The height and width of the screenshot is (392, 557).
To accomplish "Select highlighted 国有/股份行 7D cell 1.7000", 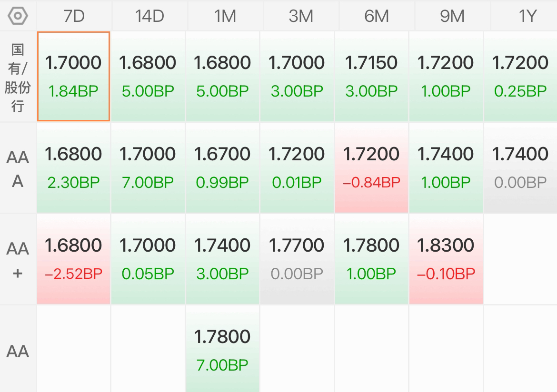I will [x=73, y=76].
